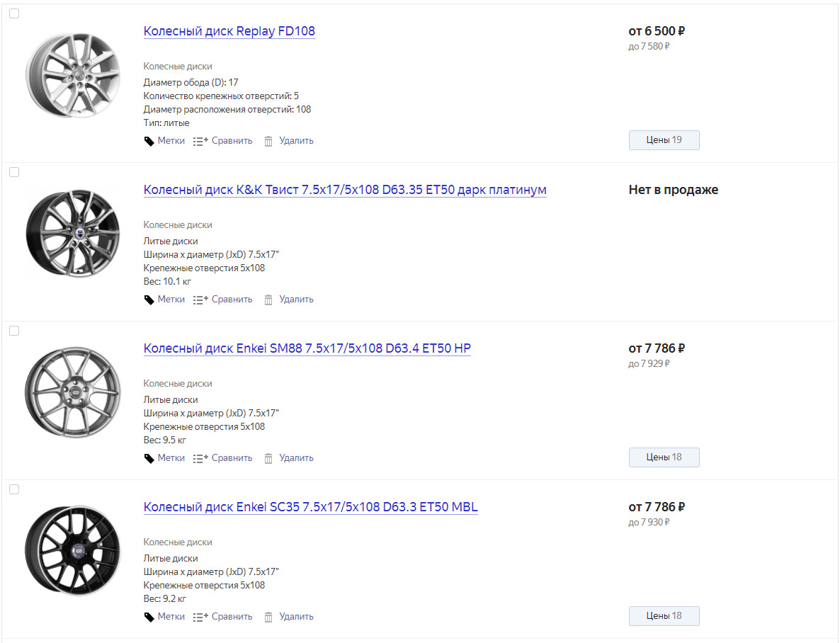The width and height of the screenshot is (840, 643).
Task: Click the trash icon for Replay FD108
Action: coord(268,141)
